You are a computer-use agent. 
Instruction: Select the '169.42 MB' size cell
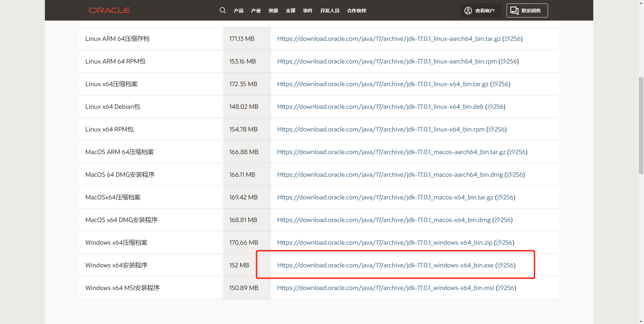[247, 197]
